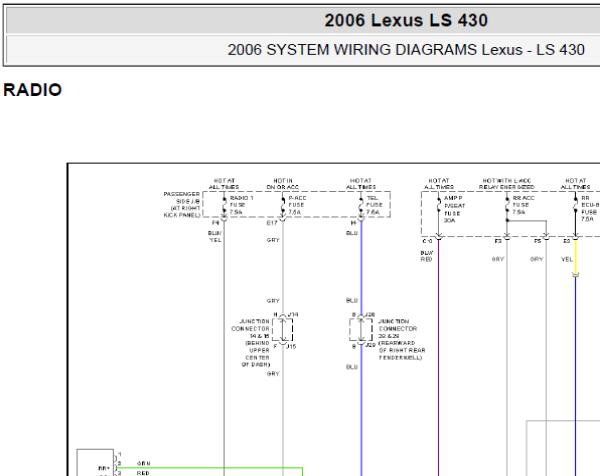Click the 'GRY' label below J15 connector

pyautogui.click(x=273, y=373)
